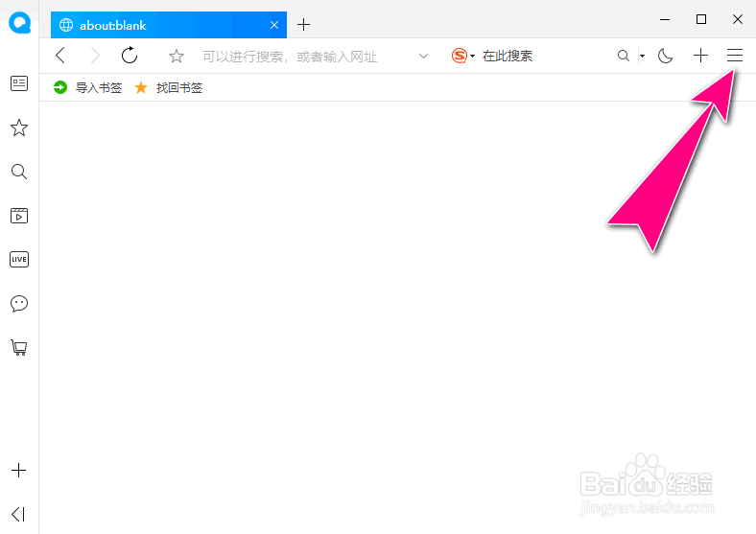756x534 pixels.
Task: Expand the address bar history dropdown
Action: [x=423, y=57]
